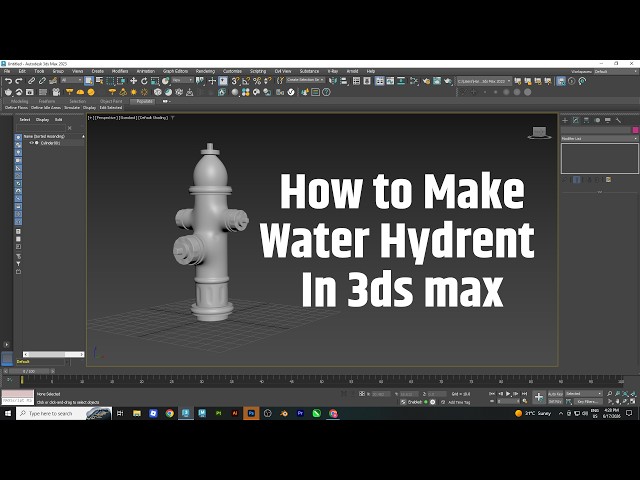
Task: Open the Select by Name dialog
Action: point(99,81)
